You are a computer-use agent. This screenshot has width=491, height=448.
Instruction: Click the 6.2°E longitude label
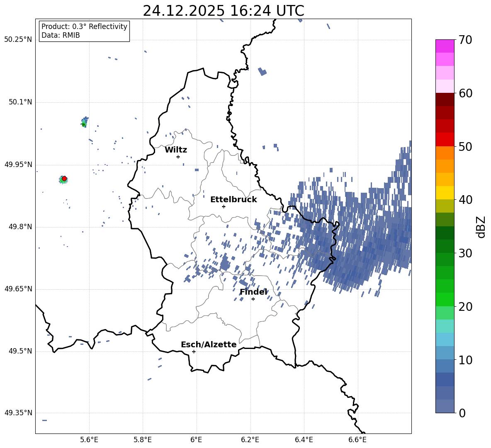250,440
